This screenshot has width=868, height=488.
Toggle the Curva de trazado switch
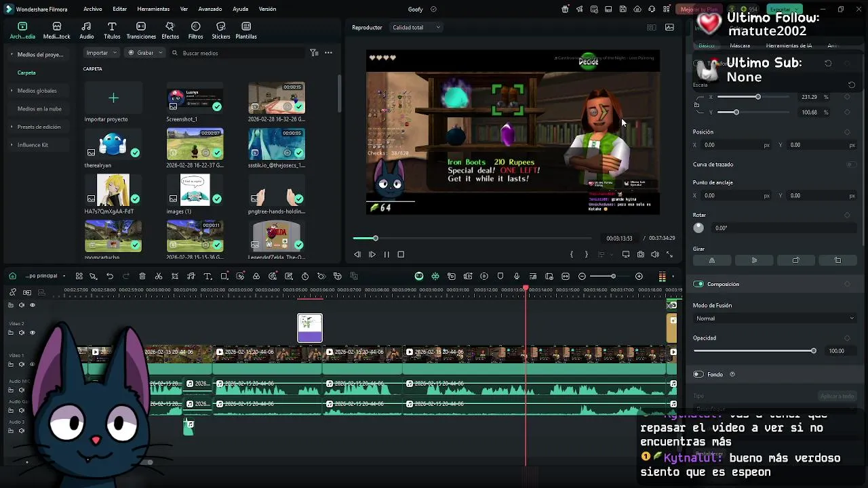[x=850, y=165]
